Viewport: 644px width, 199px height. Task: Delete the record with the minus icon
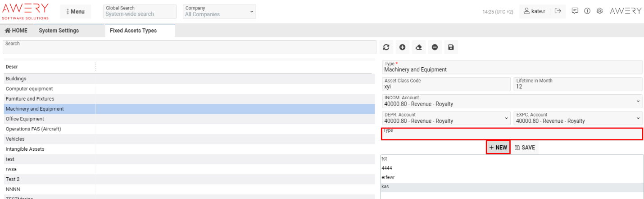(x=435, y=47)
